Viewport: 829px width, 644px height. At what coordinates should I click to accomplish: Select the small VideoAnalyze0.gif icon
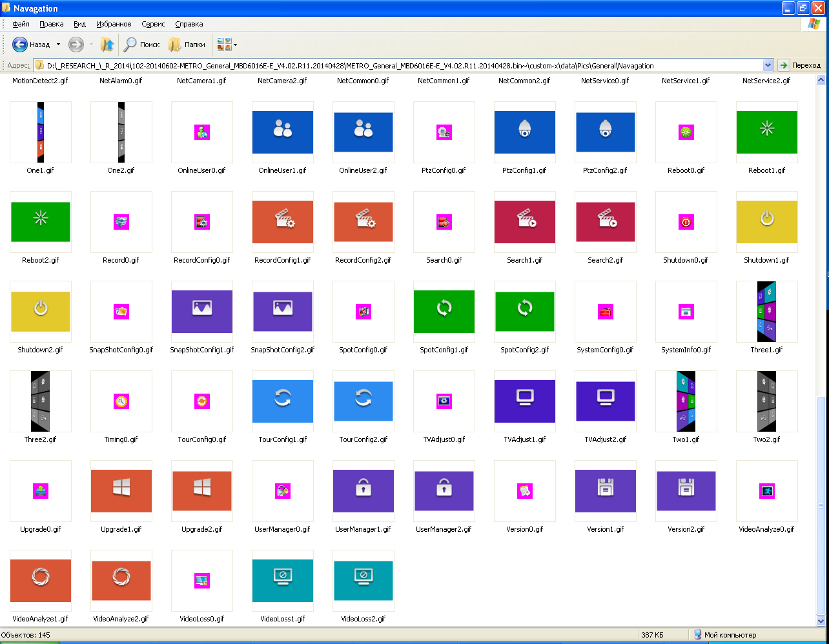tap(766, 491)
